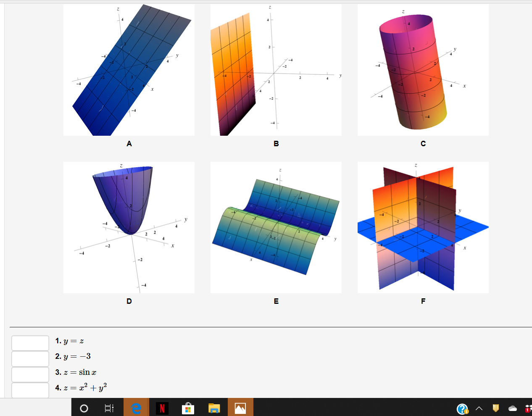The width and height of the screenshot is (532, 416).
Task: Click the Cortana search circle
Action: (84, 407)
